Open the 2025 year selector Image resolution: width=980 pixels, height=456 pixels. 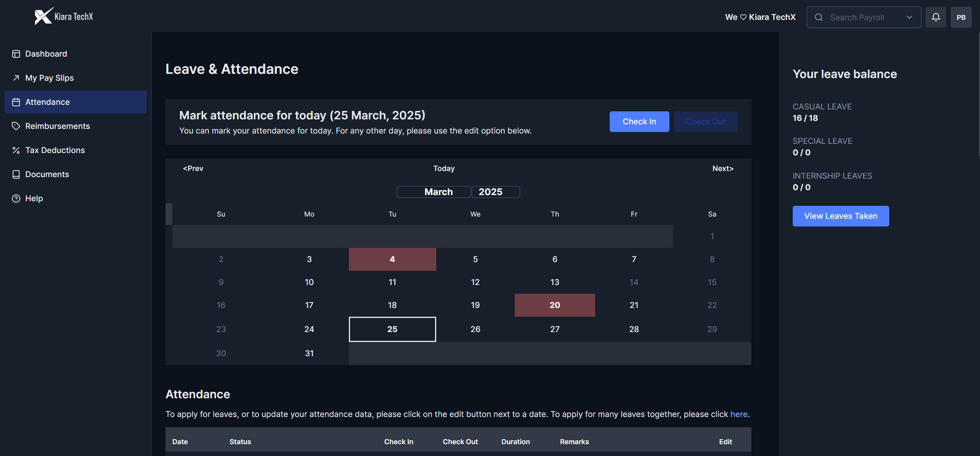496,192
